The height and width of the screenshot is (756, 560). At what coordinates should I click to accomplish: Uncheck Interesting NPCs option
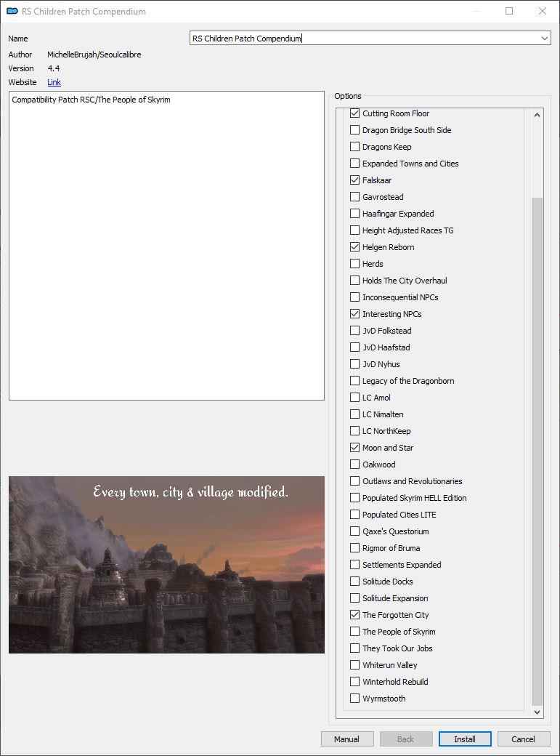click(354, 314)
